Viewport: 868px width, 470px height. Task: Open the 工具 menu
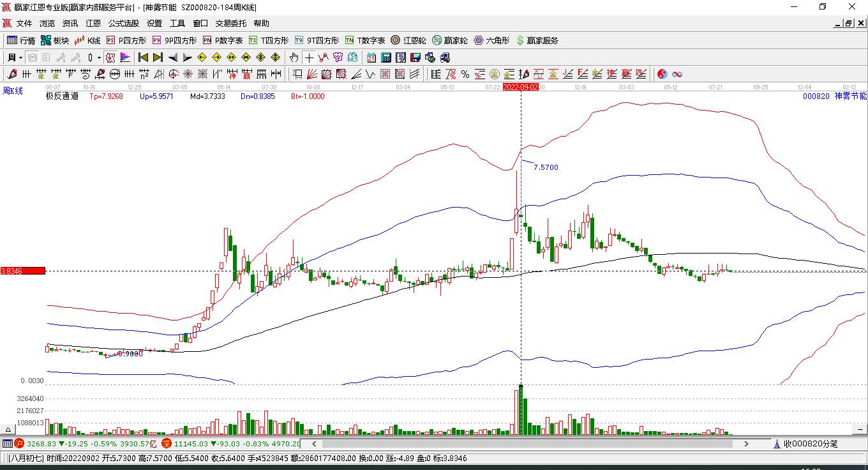177,24
